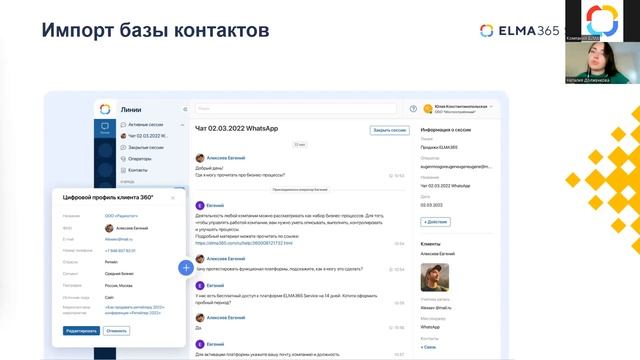Screen dimensions: 640x360
Task: Open the marketing events link in the profile card
Action: [x=135, y=310]
